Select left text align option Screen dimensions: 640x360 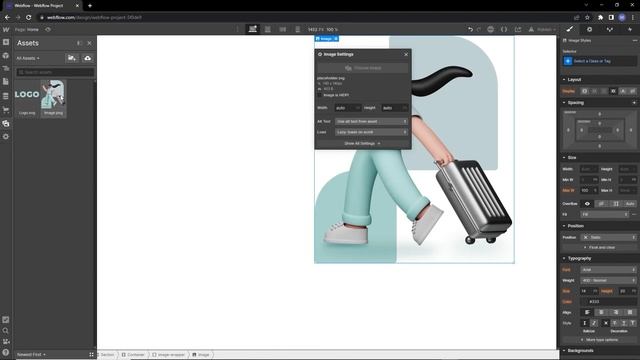click(587, 312)
